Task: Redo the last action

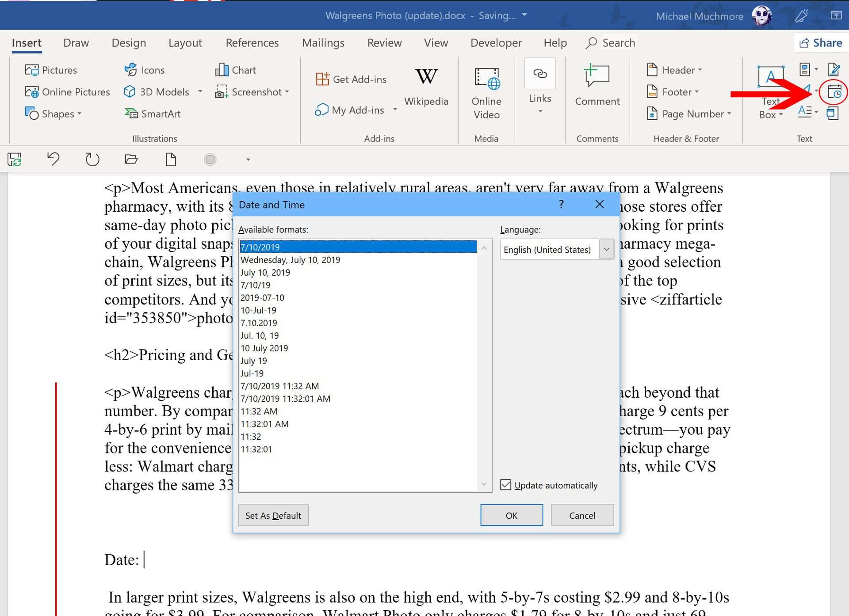Action: coord(92,159)
